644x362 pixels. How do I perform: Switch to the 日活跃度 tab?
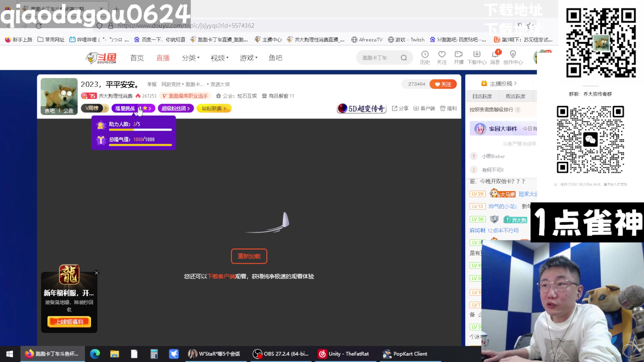click(482, 96)
